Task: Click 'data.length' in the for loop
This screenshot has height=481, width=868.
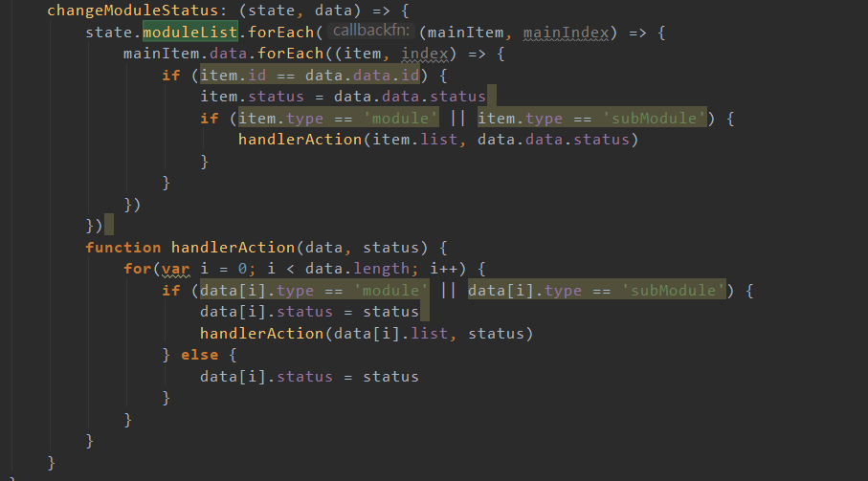Action: (357, 270)
